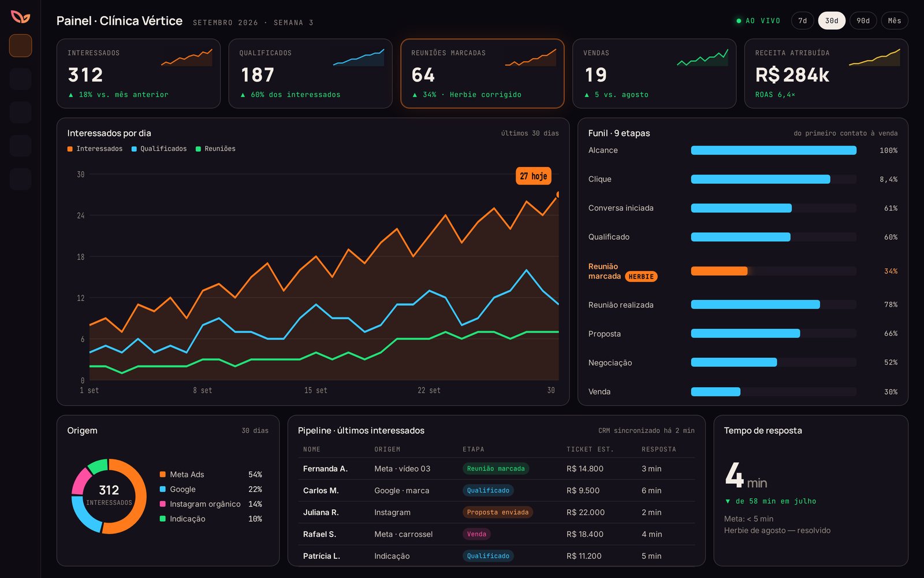Image resolution: width=924 pixels, height=578 pixels.
Task: Open the Patrícia L. pipeline row
Action: click(x=497, y=556)
